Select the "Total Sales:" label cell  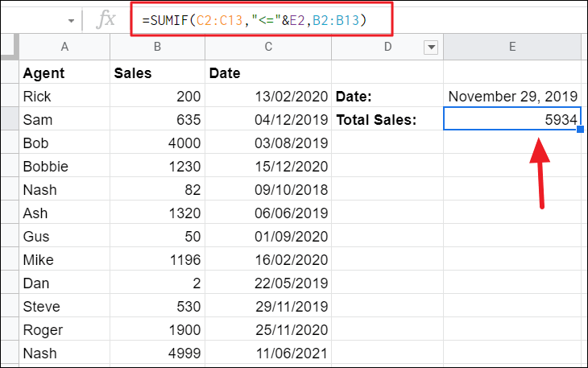point(387,120)
